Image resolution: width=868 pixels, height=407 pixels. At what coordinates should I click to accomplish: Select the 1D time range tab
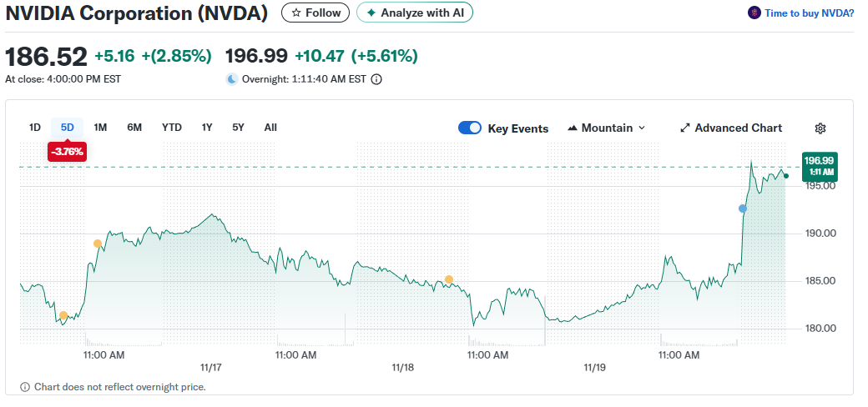pyautogui.click(x=35, y=128)
